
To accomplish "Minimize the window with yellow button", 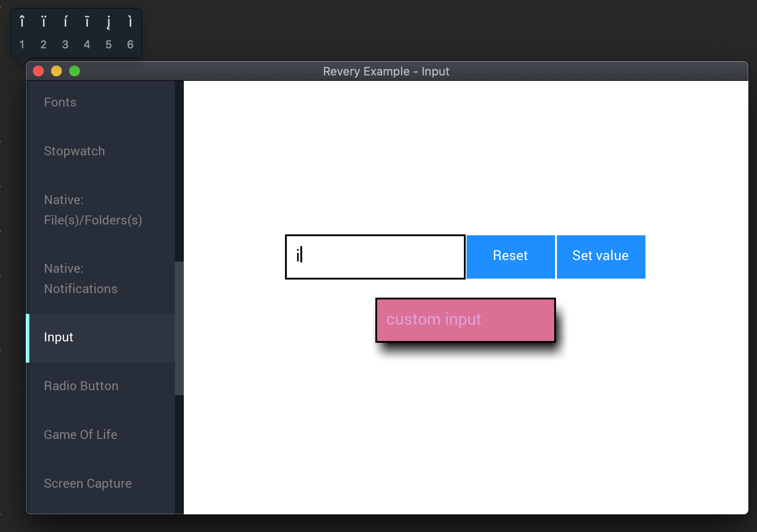I will [x=56, y=71].
